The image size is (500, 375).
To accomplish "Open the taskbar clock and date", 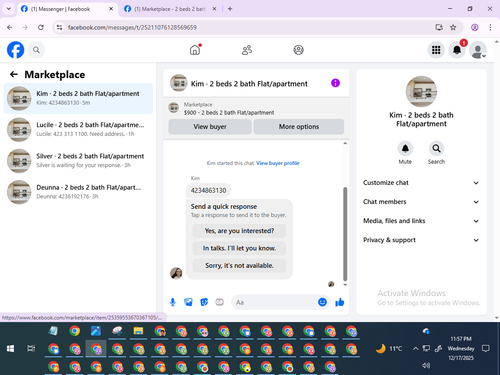I will (461, 348).
